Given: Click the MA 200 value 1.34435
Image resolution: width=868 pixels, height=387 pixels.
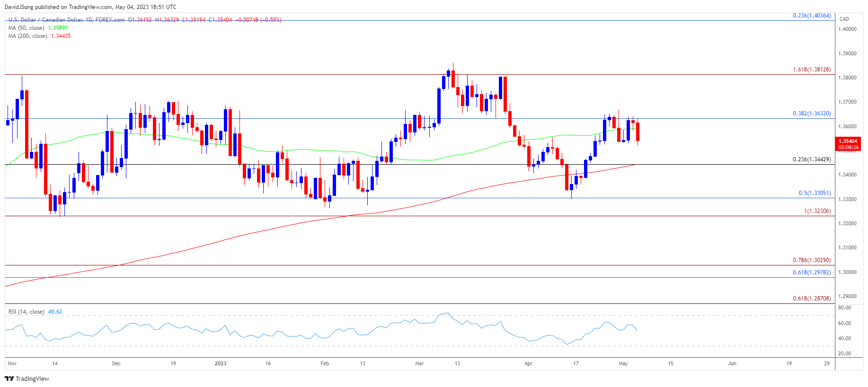Looking at the screenshot, I should click(61, 36).
